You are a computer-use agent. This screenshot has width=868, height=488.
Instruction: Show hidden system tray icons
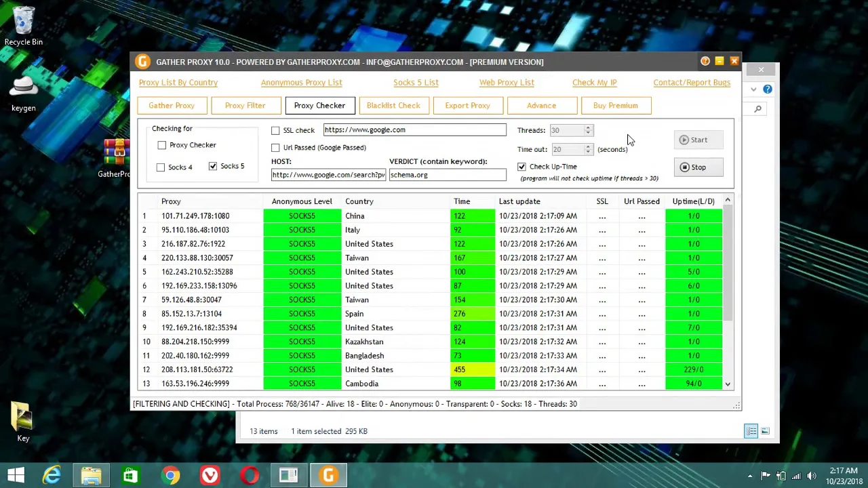point(750,476)
